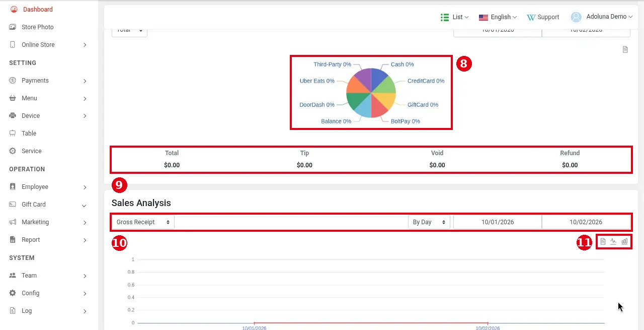
Task: Click the "Balance 0%" pie label
Action: (x=336, y=121)
